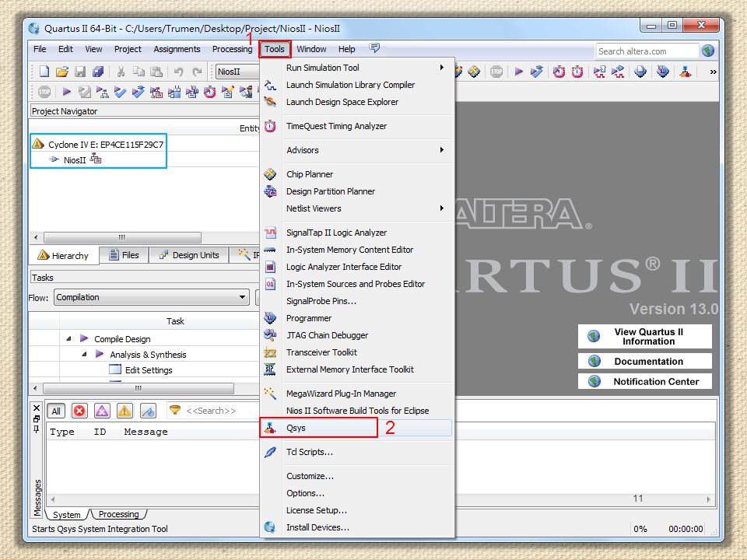Click the error filter red X icon
Image resolution: width=747 pixels, height=560 pixels.
pos(79,411)
